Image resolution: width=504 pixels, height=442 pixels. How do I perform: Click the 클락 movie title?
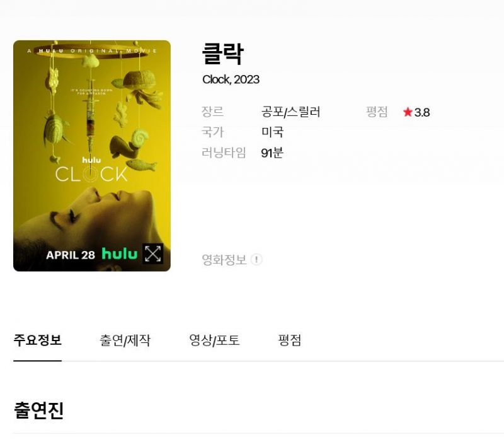(223, 54)
